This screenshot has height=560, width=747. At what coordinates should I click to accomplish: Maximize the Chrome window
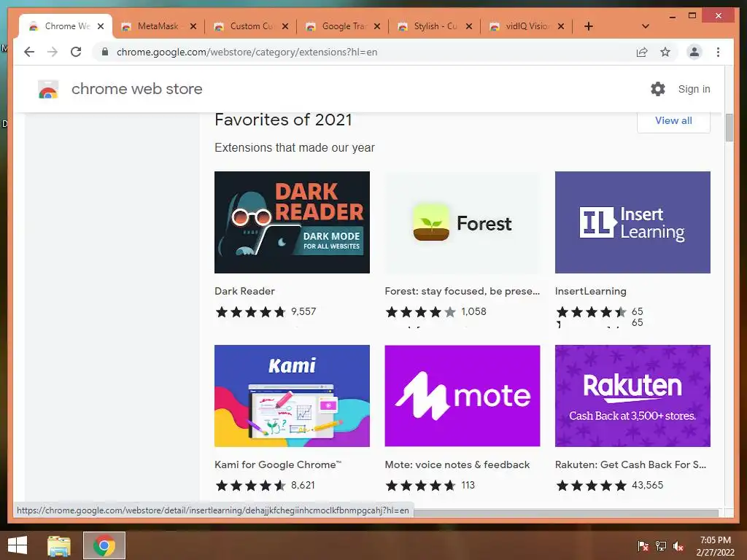[692, 16]
